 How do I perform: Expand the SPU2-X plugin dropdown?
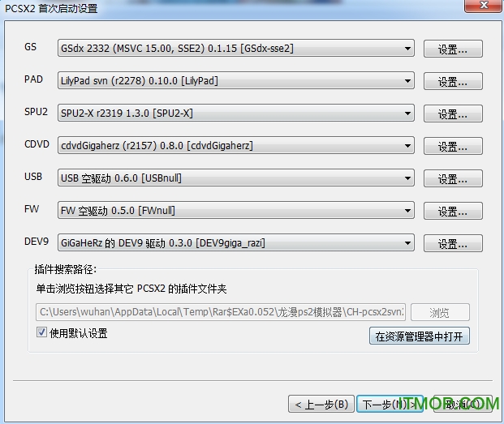236,113
